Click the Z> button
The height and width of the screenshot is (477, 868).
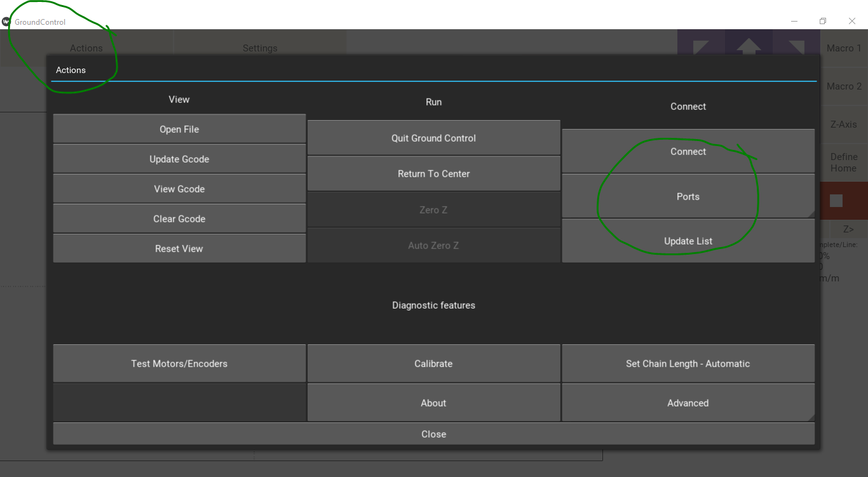click(x=848, y=229)
